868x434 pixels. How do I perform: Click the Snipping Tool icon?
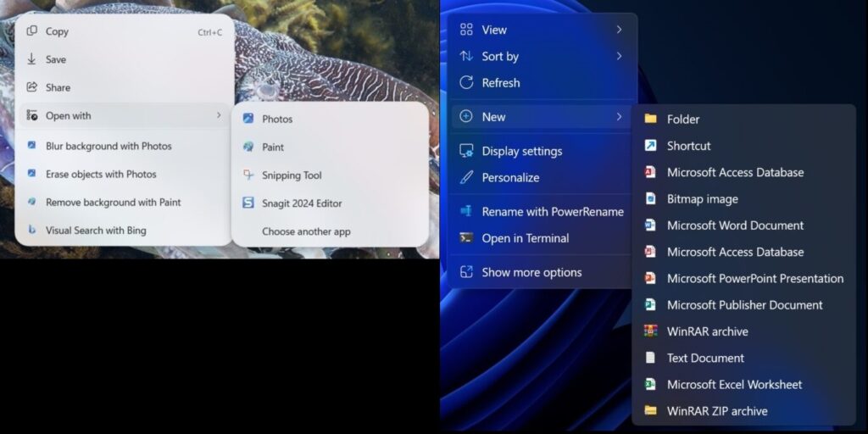tap(248, 175)
